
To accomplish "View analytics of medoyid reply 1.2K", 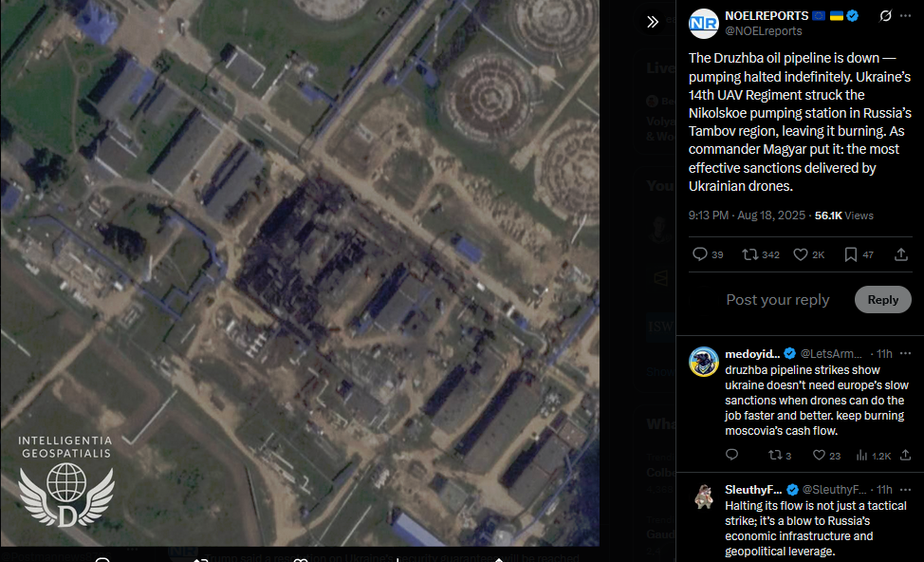I will point(874,456).
